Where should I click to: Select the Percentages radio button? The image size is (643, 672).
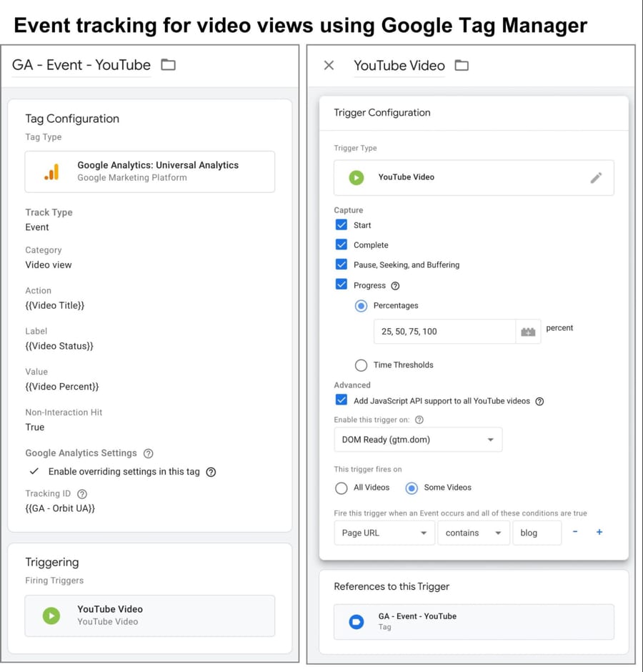[x=361, y=306]
